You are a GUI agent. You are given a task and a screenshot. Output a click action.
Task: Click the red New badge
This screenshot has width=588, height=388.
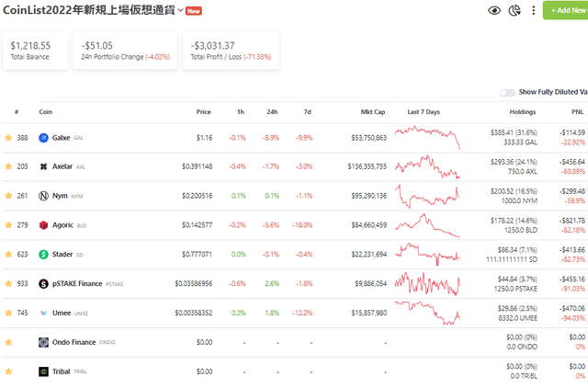pyautogui.click(x=194, y=11)
